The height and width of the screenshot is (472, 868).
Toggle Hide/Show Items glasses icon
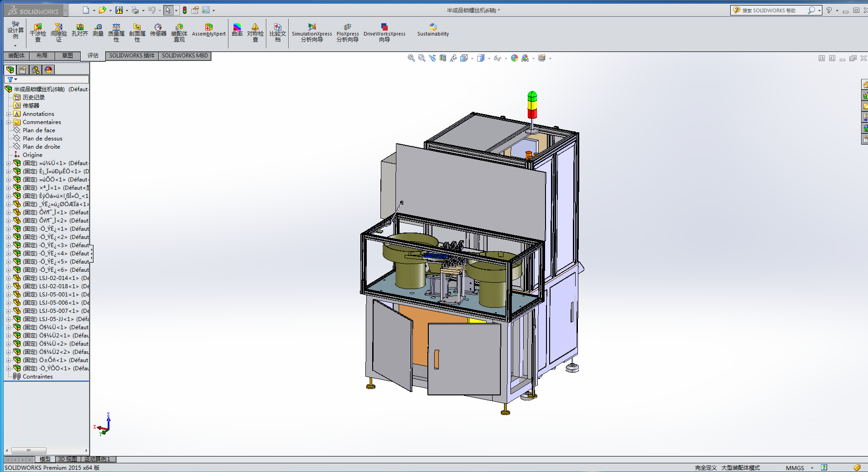coord(497,58)
